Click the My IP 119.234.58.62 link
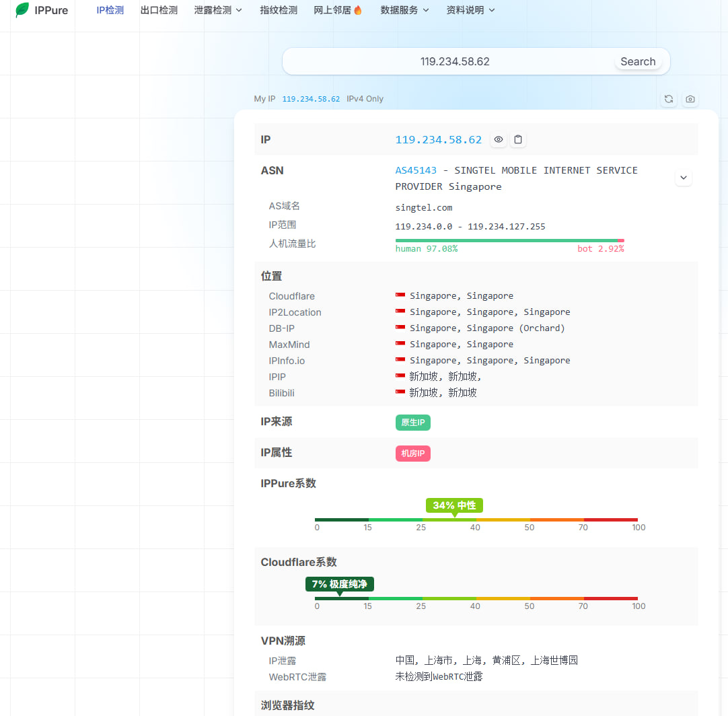The width and height of the screenshot is (728, 716). (x=311, y=99)
